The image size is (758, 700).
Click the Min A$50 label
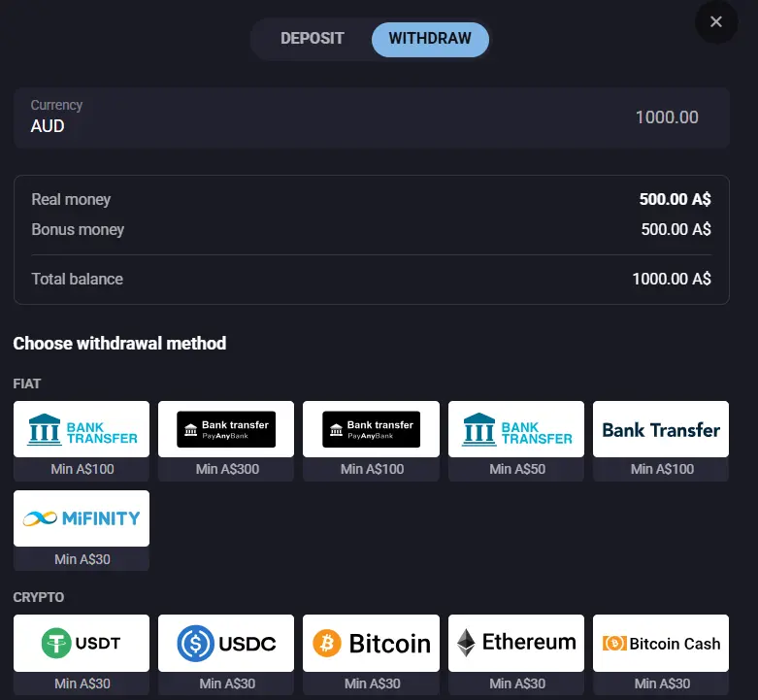517,469
